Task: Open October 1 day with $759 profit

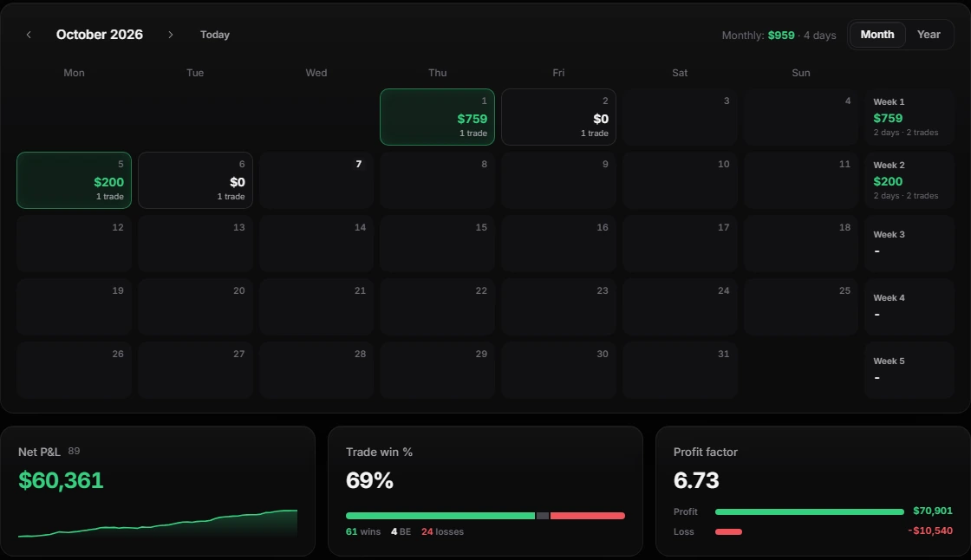Action: pos(437,117)
